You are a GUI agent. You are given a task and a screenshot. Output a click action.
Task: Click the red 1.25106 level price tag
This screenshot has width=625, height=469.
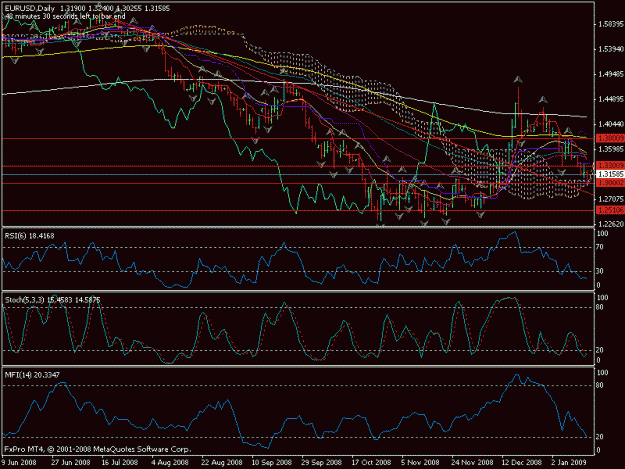[x=610, y=210]
